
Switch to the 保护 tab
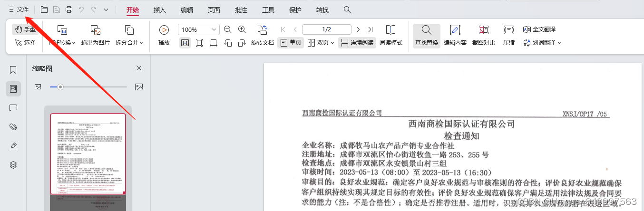click(x=295, y=10)
